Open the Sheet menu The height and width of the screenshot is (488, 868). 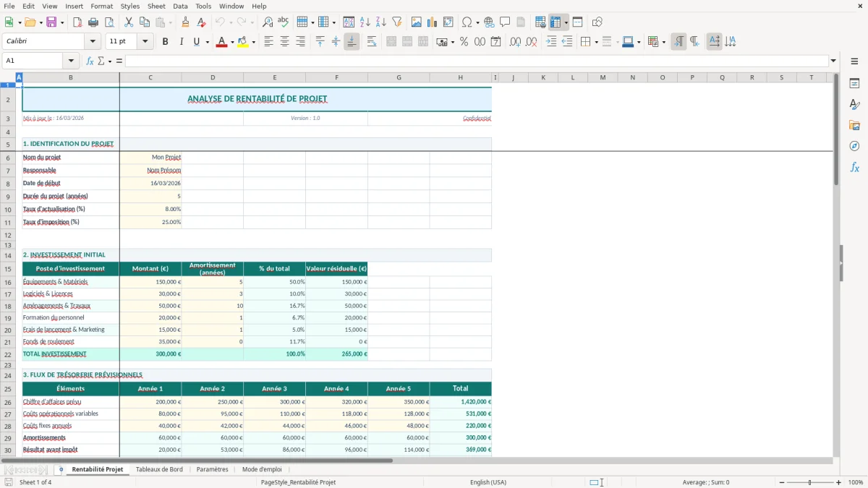click(x=156, y=6)
